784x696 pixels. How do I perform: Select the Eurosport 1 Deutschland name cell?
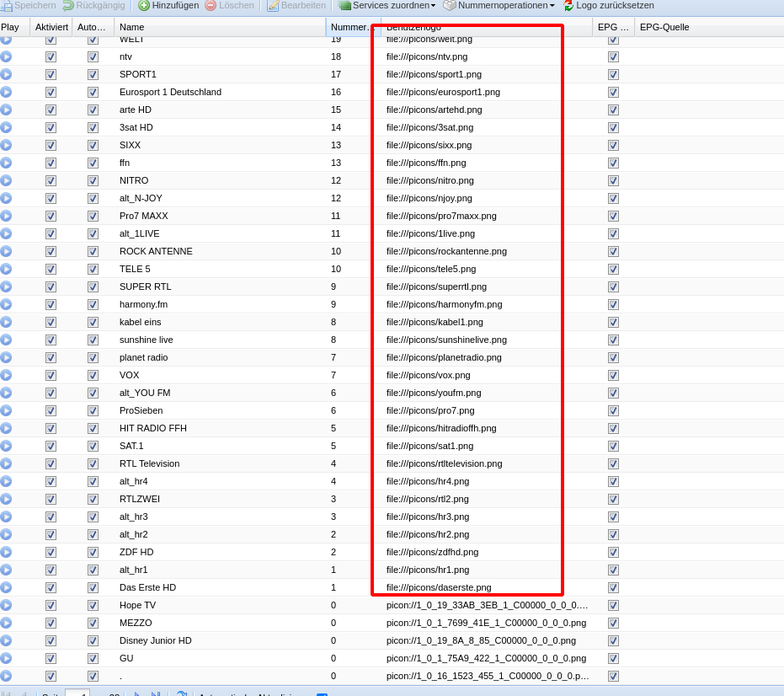pyautogui.click(x=170, y=92)
